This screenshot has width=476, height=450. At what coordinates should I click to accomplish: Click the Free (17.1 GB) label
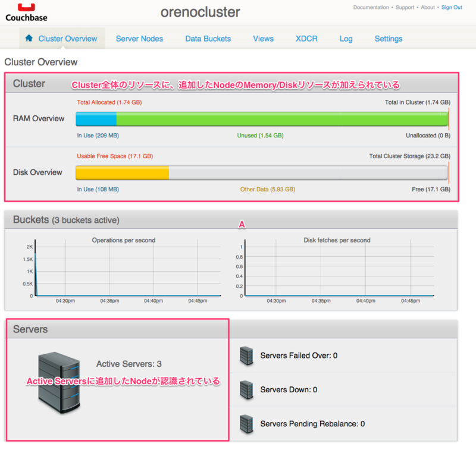pos(431,189)
